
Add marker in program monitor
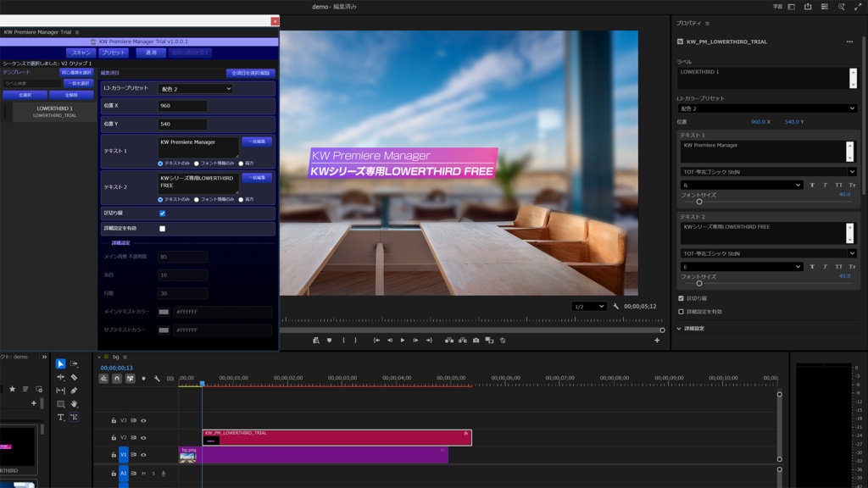pyautogui.click(x=330, y=341)
